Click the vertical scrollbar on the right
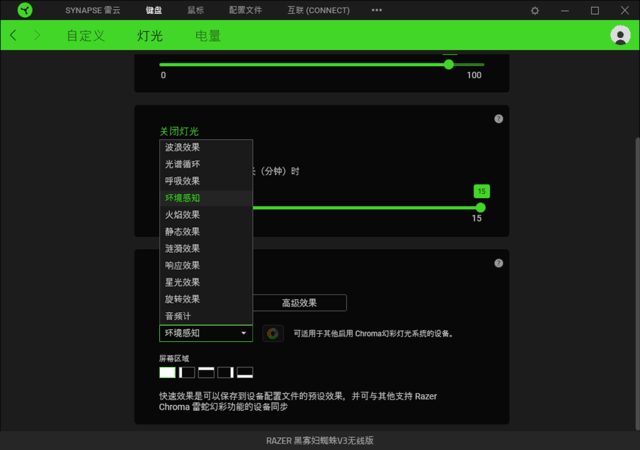640x450 pixels. pyautogui.click(x=637, y=284)
